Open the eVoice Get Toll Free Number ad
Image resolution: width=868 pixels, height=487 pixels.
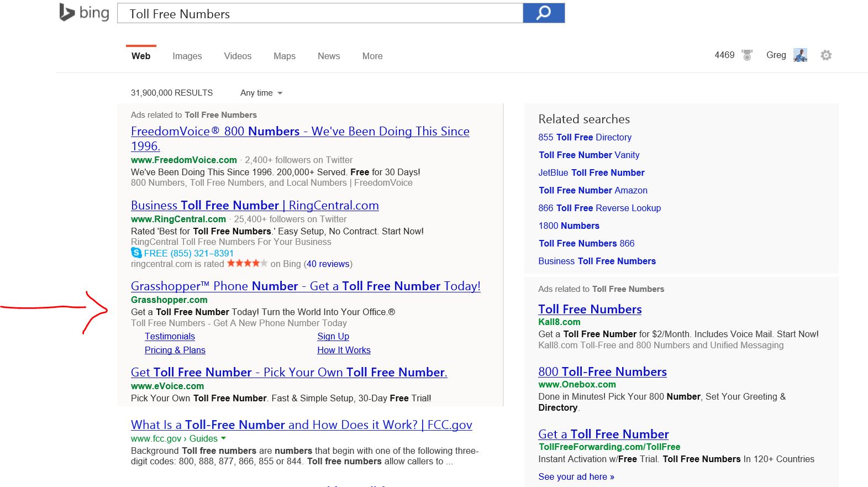(289, 372)
